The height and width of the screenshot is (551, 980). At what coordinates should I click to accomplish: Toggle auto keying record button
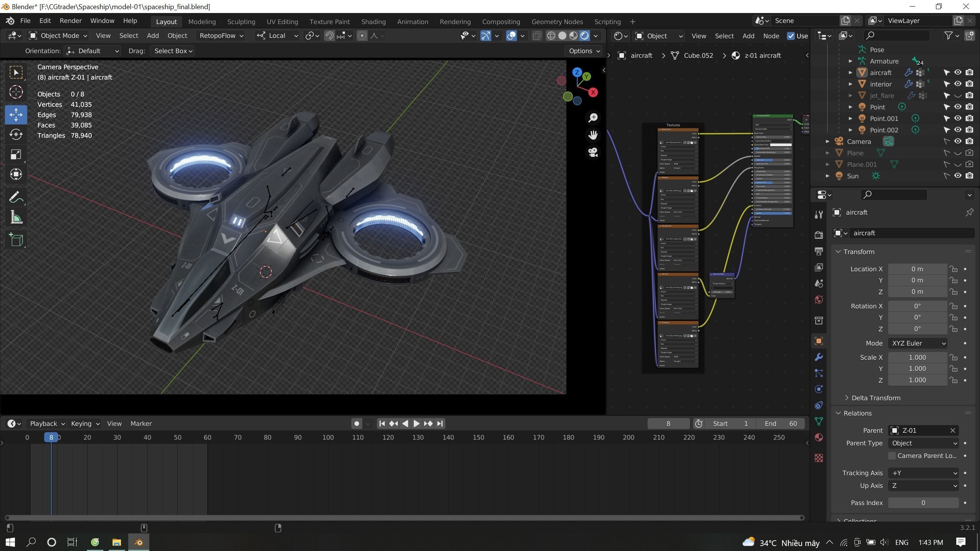pyautogui.click(x=356, y=424)
